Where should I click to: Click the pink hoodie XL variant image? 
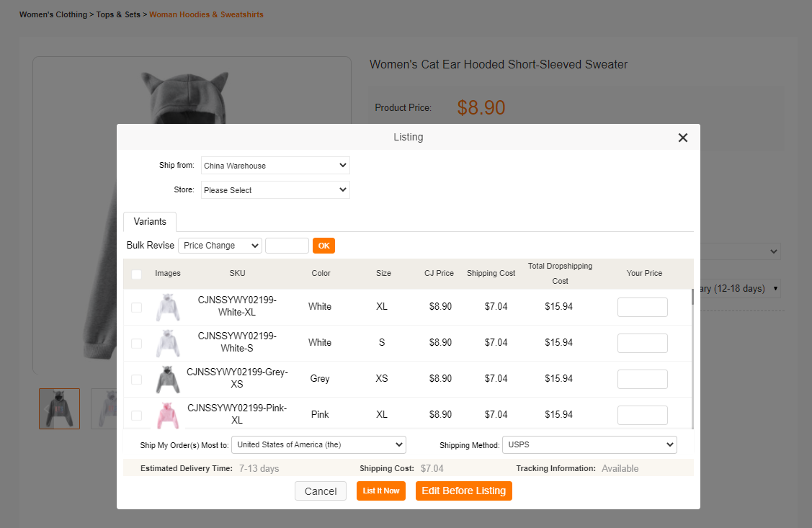point(167,415)
